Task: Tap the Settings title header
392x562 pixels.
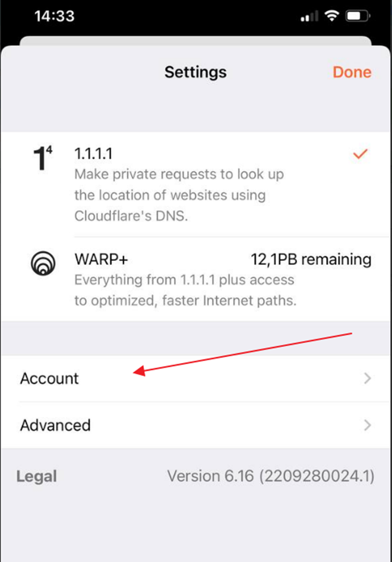Action: pyautogui.click(x=195, y=72)
